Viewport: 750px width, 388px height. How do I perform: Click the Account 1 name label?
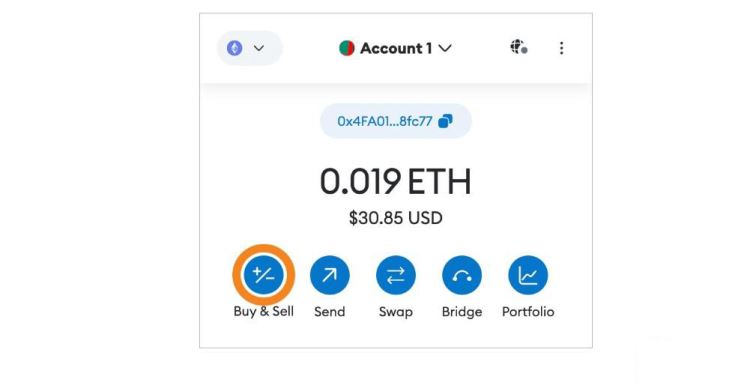point(396,48)
